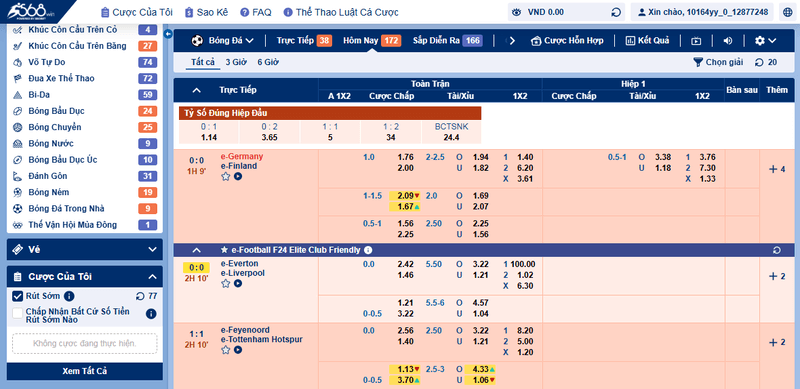Toggle the sound speaker icon
800x389 pixels.
pyautogui.click(x=728, y=41)
